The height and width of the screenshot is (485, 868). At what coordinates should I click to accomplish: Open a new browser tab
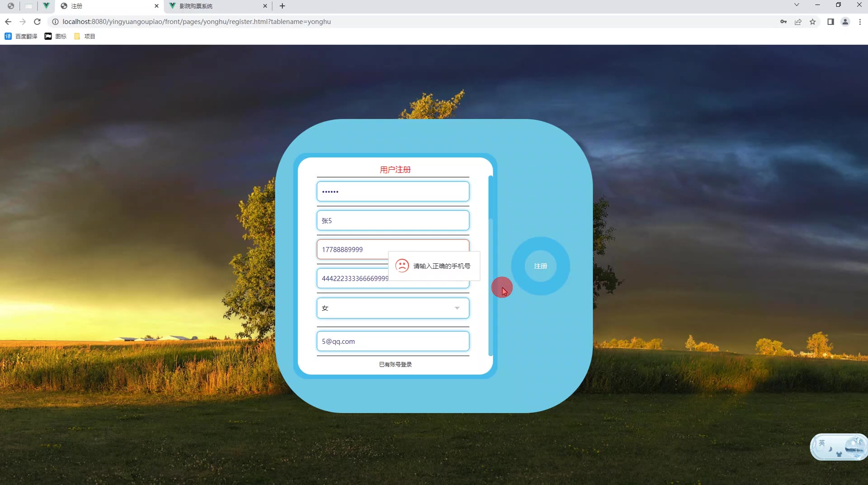point(283,6)
